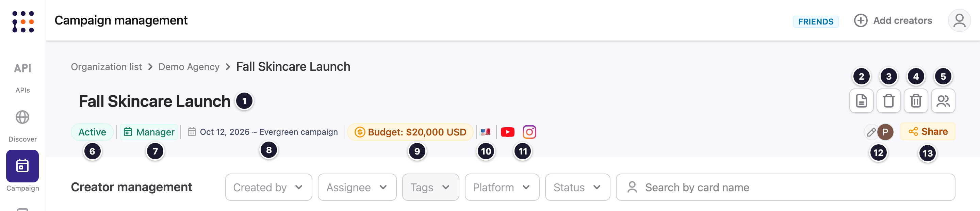
Task: Click the pencil edit icon
Action: [x=871, y=132]
